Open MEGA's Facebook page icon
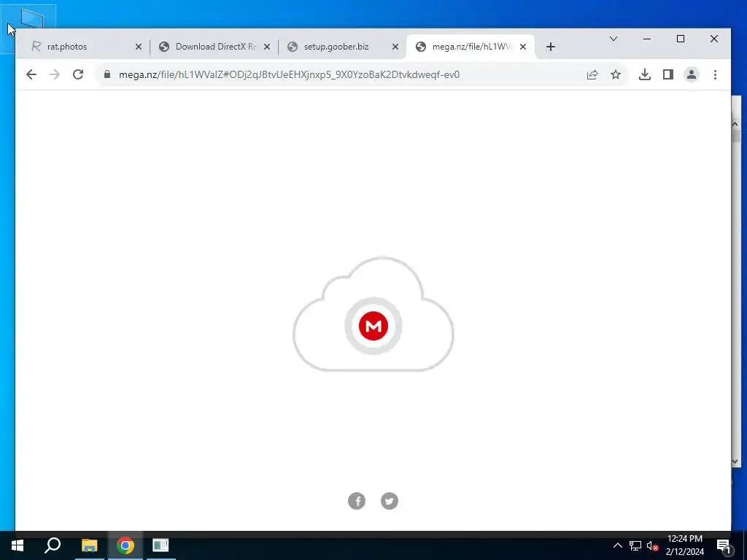 click(357, 501)
